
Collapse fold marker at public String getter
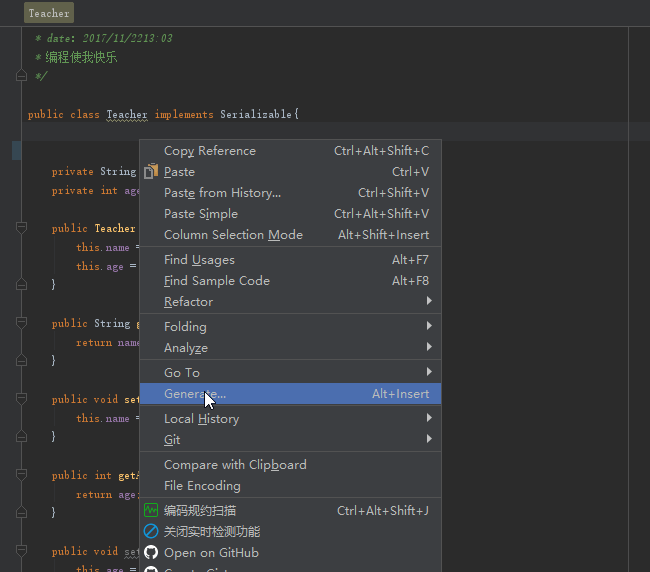[21, 322]
